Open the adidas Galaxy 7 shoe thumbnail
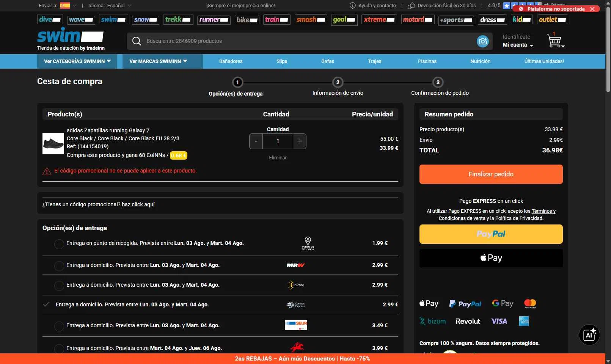This screenshot has height=364, width=611. click(53, 143)
